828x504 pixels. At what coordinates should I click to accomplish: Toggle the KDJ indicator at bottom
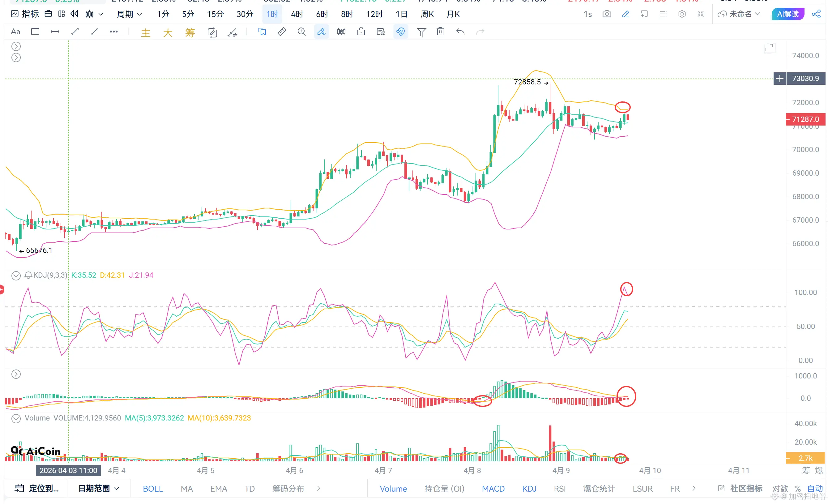[529, 489]
